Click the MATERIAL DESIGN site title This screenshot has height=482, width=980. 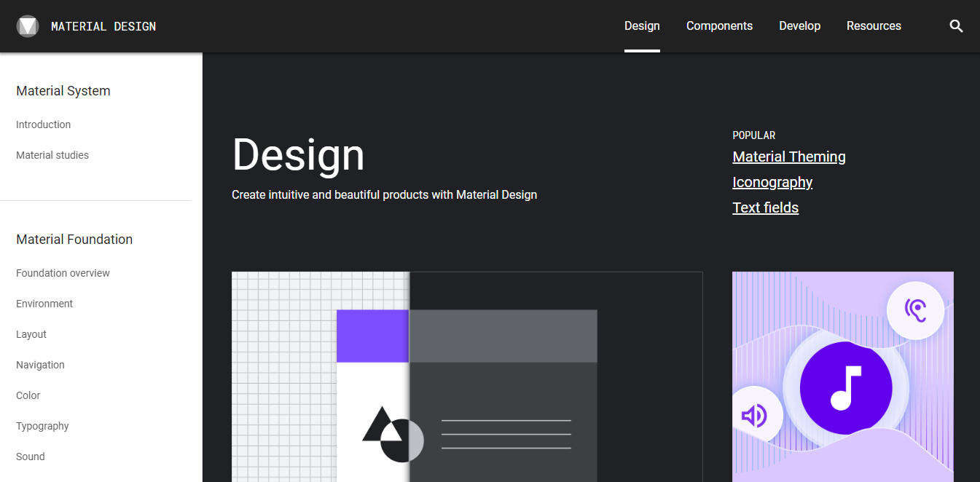(x=103, y=26)
